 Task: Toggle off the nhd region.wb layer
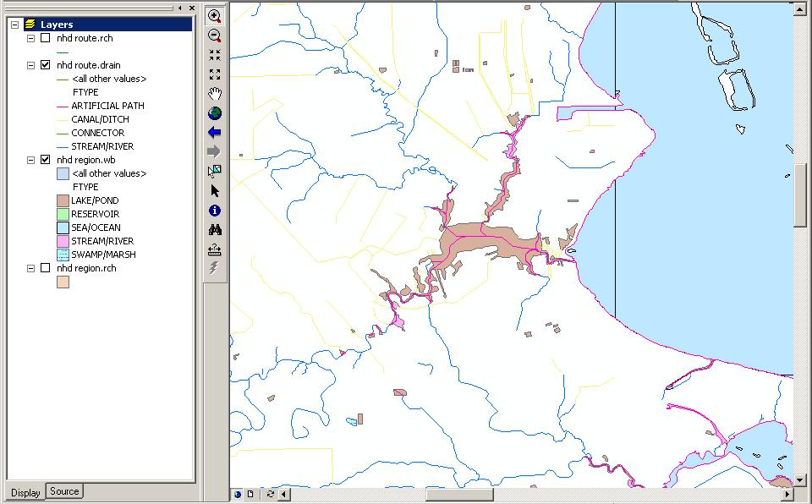tap(46, 160)
